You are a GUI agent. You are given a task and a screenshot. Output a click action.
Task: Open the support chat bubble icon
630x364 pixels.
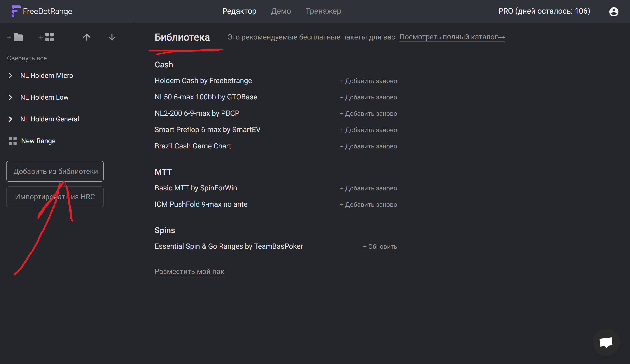click(606, 342)
